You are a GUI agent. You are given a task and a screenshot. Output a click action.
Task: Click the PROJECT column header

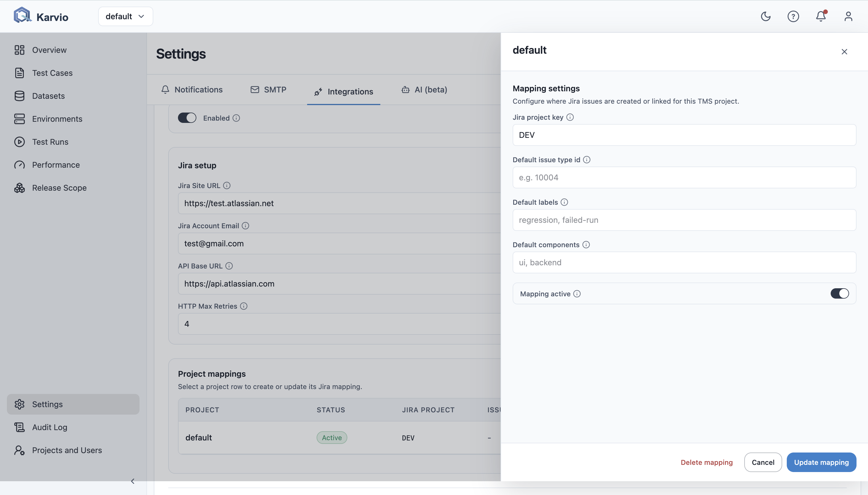tap(202, 410)
